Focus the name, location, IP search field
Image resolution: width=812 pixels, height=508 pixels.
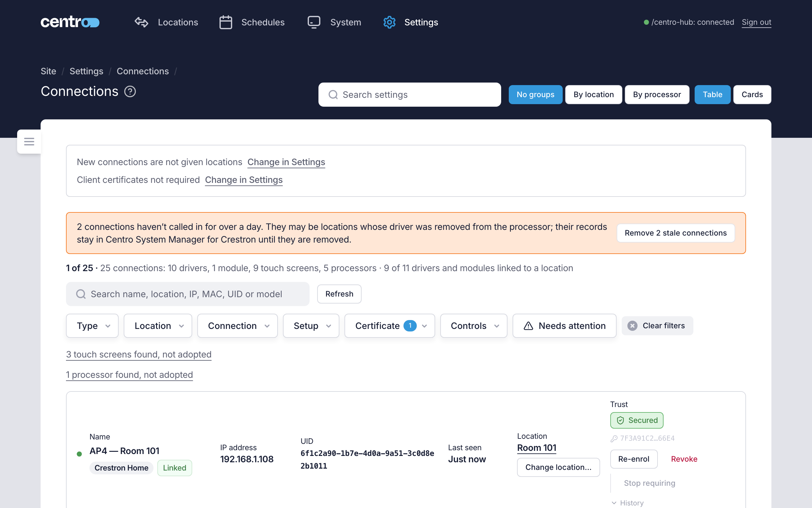coord(187,294)
